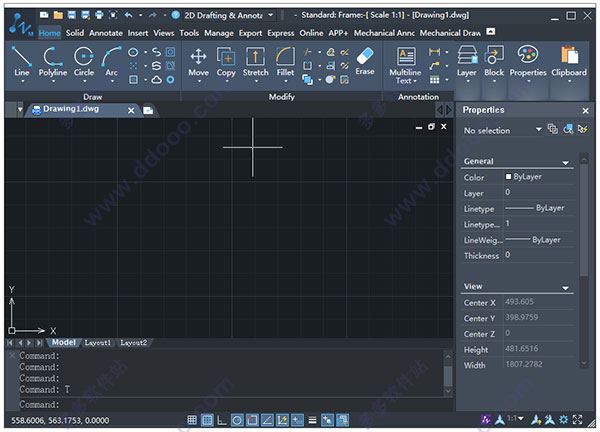Image resolution: width=600 pixels, height=432 pixels.
Task: Toggle Dynamic Input in status bar
Action: [297, 420]
